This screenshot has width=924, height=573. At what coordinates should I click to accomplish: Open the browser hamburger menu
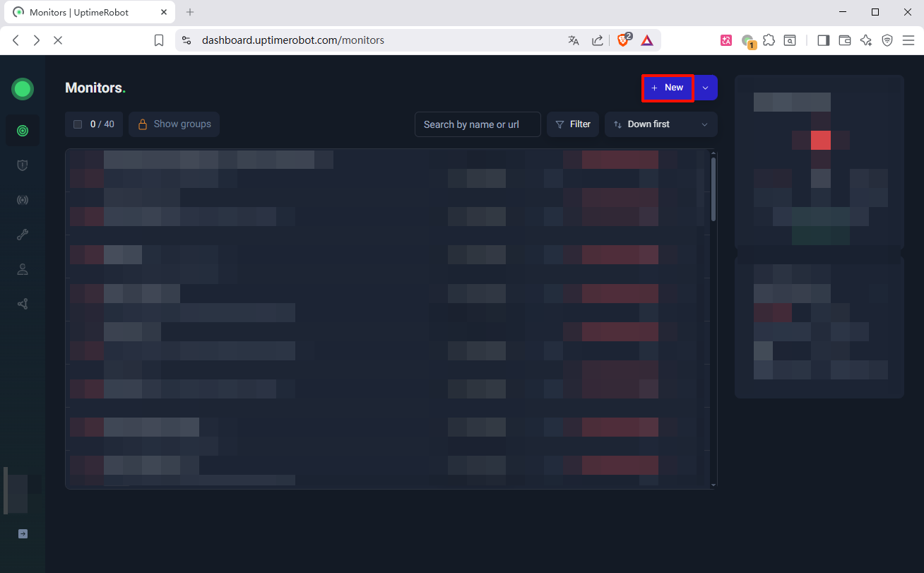click(x=908, y=40)
